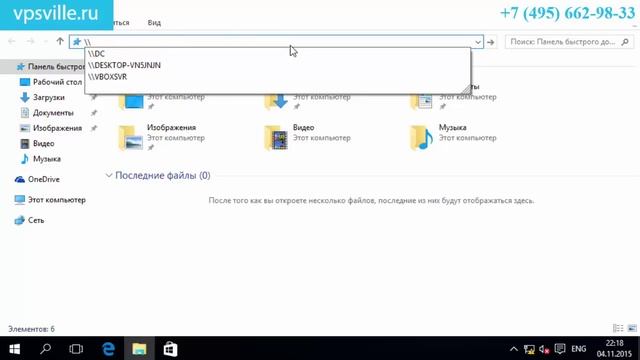Launch Microsoft Edge from taskbar
Screen dimensions: 640x360
(108, 349)
